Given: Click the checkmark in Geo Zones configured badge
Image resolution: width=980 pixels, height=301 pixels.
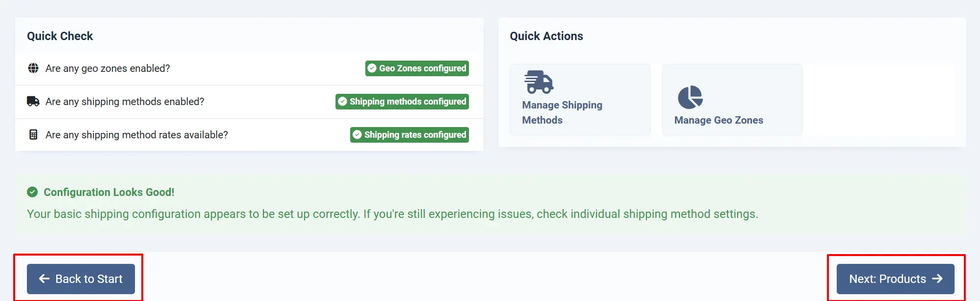Looking at the screenshot, I should click(372, 68).
